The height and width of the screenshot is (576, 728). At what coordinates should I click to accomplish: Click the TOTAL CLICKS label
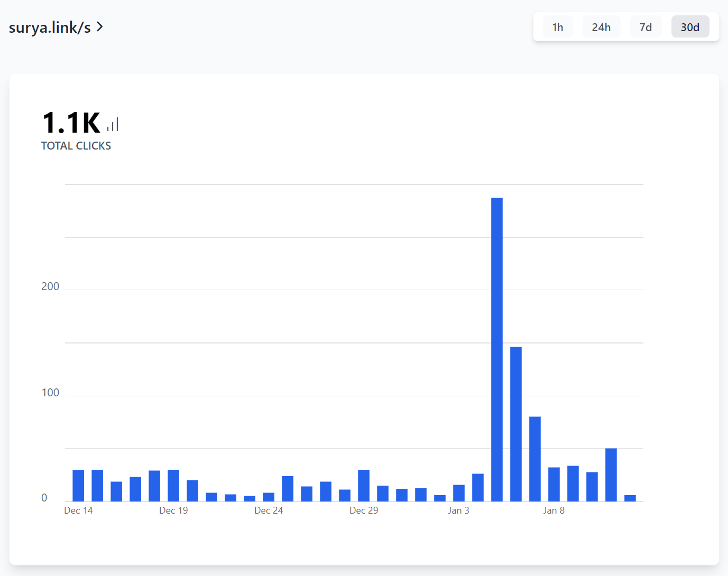pyautogui.click(x=76, y=146)
